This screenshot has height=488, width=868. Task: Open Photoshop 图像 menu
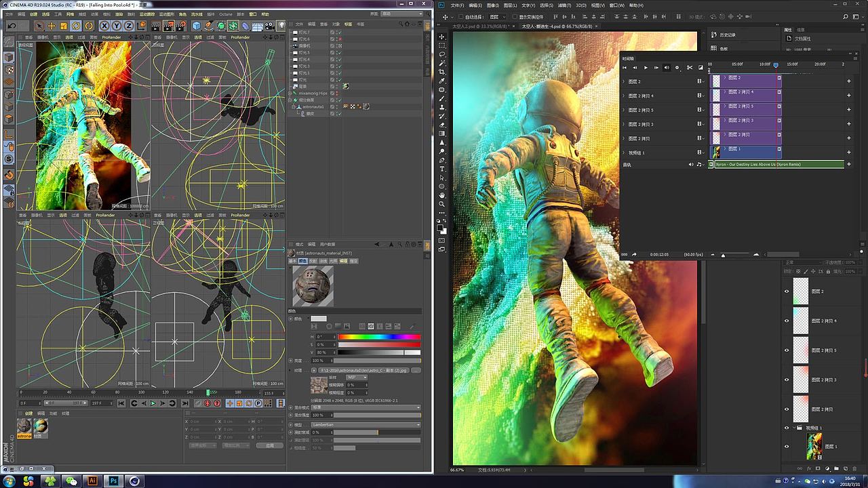point(493,5)
